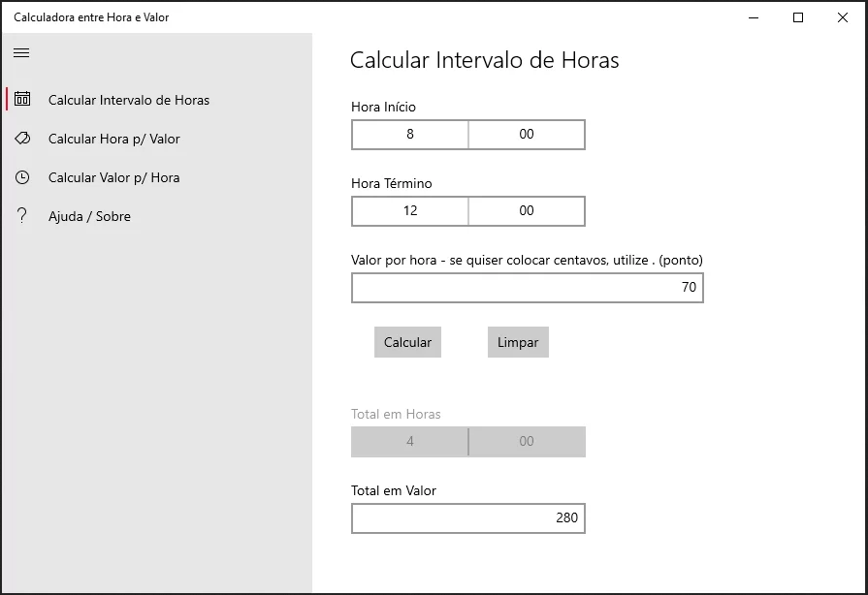Viewport: 868px width, 595px height.
Task: Click the question mark icon for Ajuda / Sobre
Action: click(x=22, y=216)
